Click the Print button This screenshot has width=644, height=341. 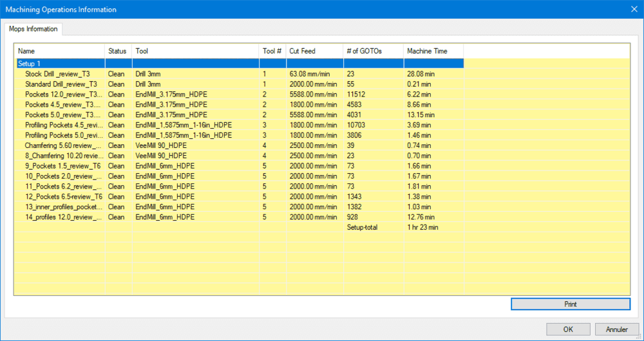(570, 304)
